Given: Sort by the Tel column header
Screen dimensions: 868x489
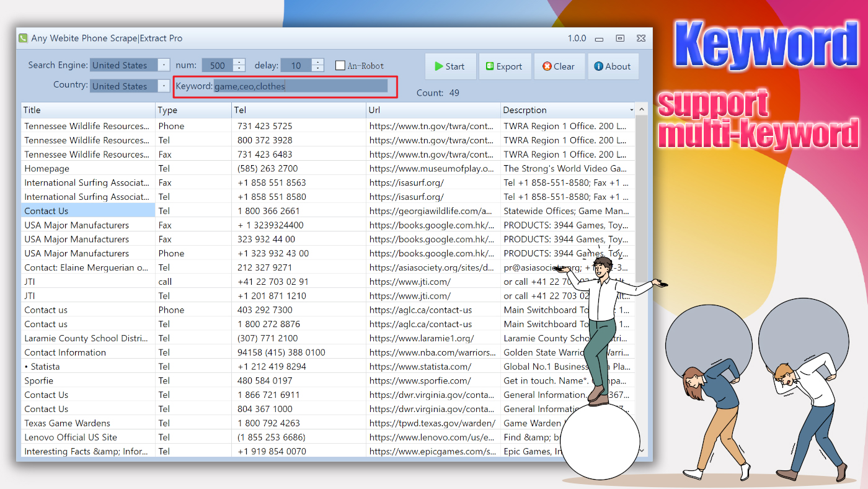Looking at the screenshot, I should [x=299, y=110].
